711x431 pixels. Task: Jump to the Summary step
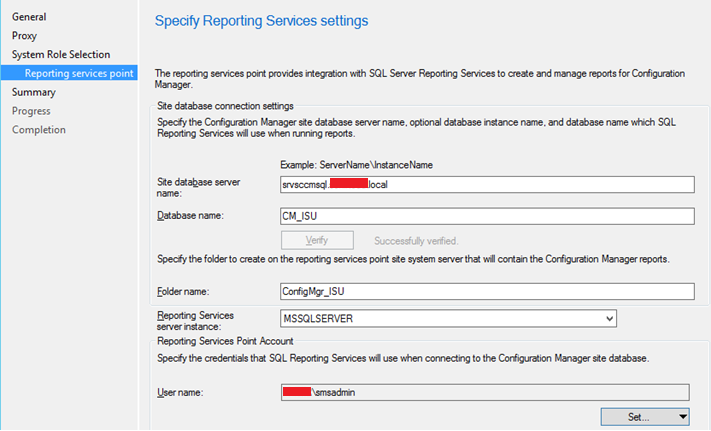pos(34,92)
